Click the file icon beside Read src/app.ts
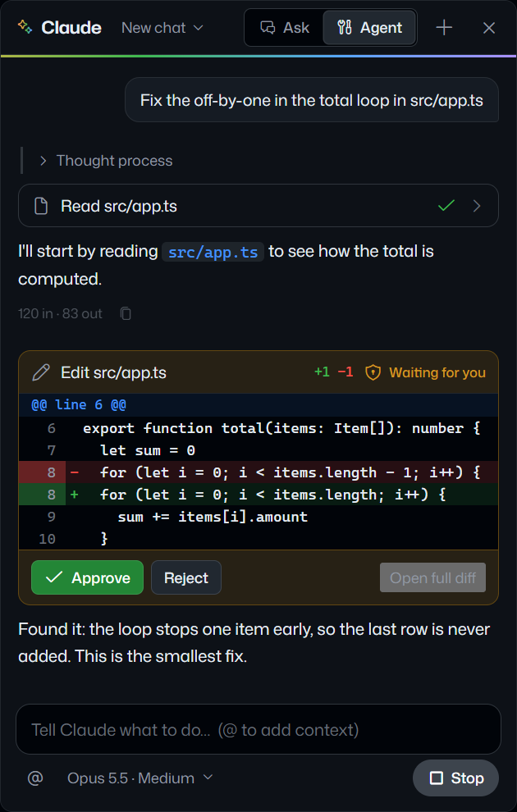This screenshot has width=517, height=812. [41, 206]
